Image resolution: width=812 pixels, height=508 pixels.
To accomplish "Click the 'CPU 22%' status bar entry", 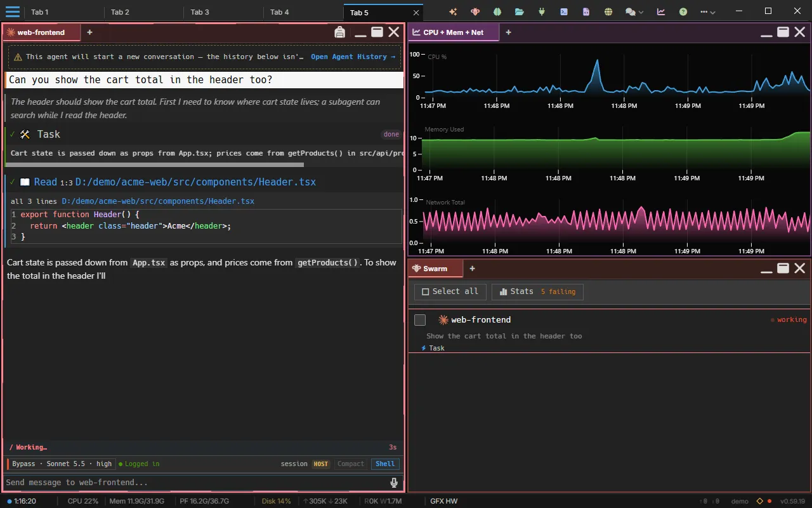I will point(83,501).
